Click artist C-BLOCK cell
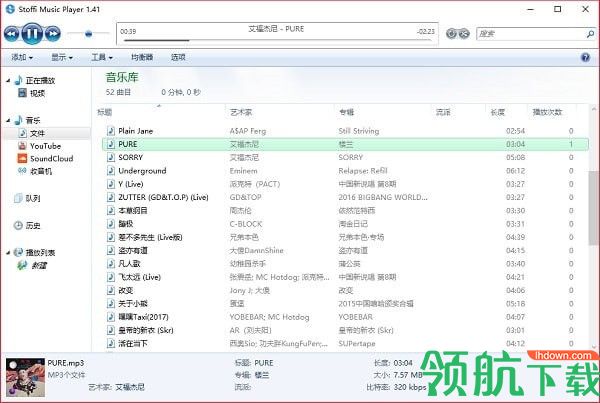Screen dimensions: 600x403 246,224
